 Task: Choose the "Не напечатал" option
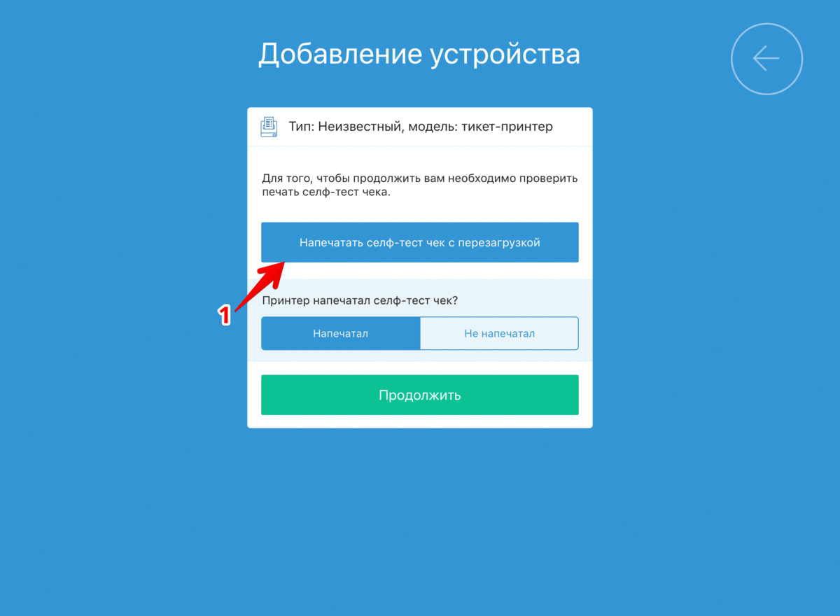pyautogui.click(x=499, y=333)
